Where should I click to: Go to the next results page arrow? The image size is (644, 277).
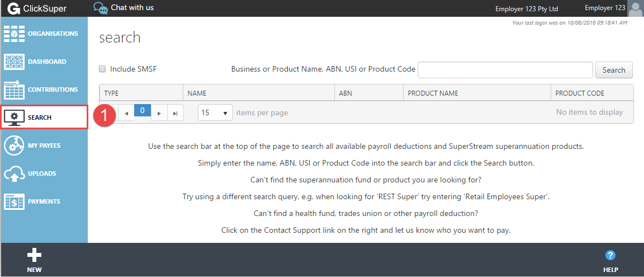(159, 113)
